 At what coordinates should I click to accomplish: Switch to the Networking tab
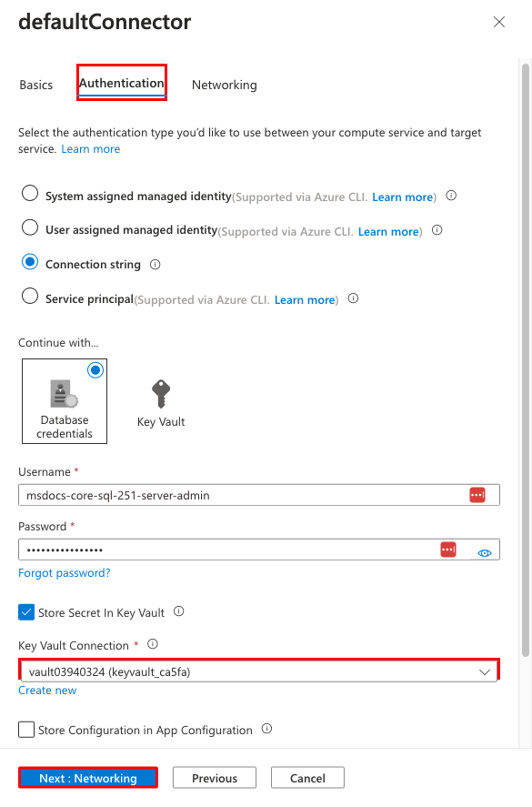coord(225,85)
